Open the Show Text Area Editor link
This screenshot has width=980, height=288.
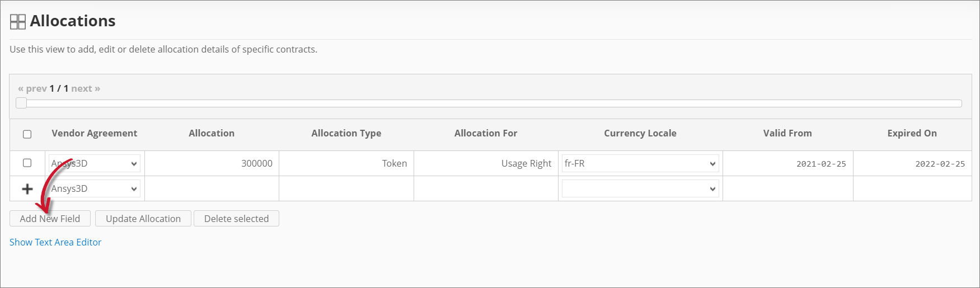[x=55, y=242]
